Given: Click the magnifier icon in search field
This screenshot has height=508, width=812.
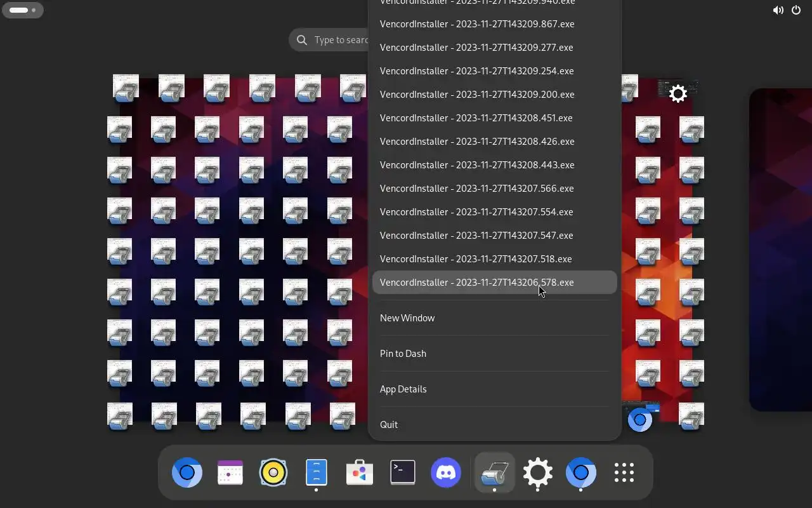Looking at the screenshot, I should [302, 40].
